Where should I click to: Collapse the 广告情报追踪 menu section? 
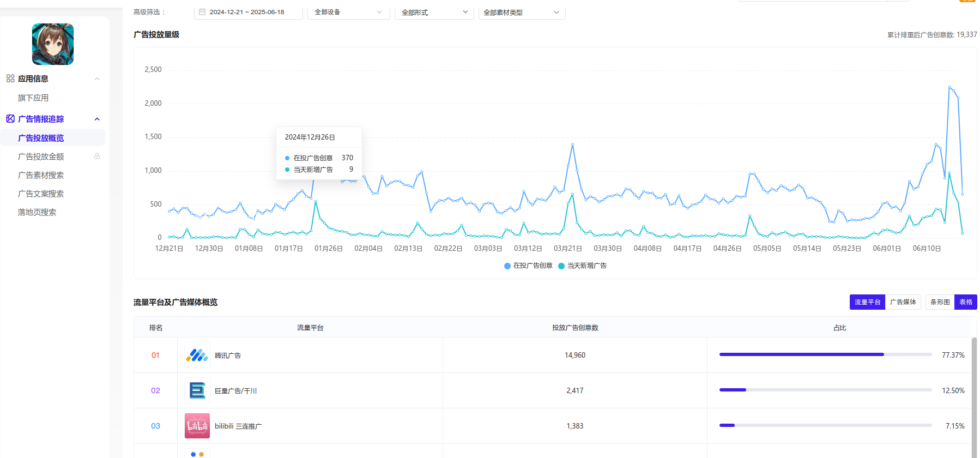point(97,119)
